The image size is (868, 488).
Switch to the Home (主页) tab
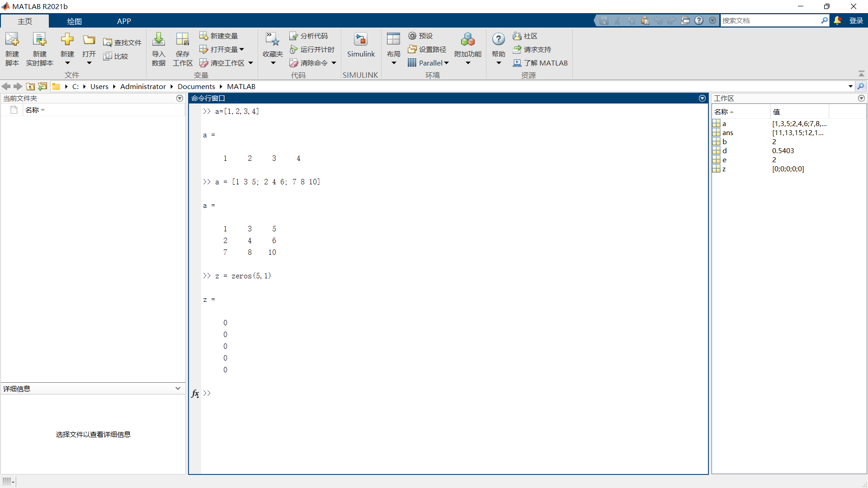25,21
